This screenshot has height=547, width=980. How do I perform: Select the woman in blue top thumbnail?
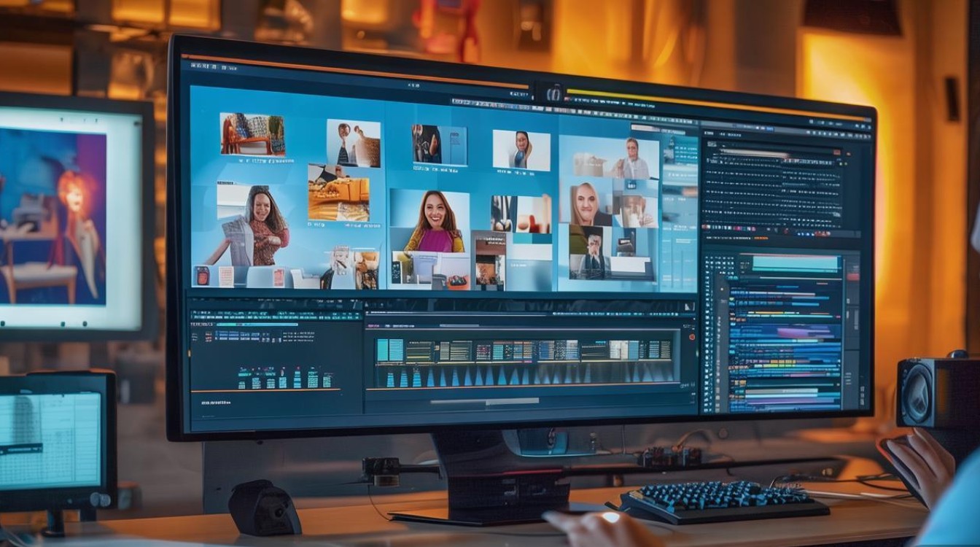click(521, 150)
